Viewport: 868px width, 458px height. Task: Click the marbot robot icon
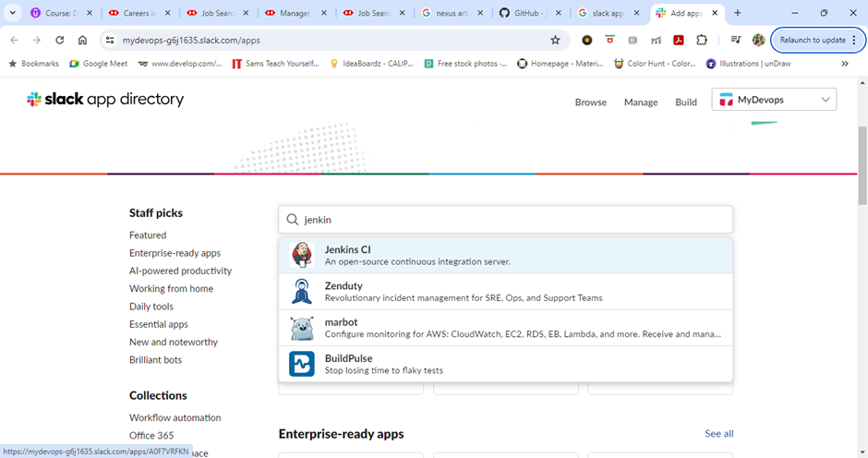pos(302,328)
